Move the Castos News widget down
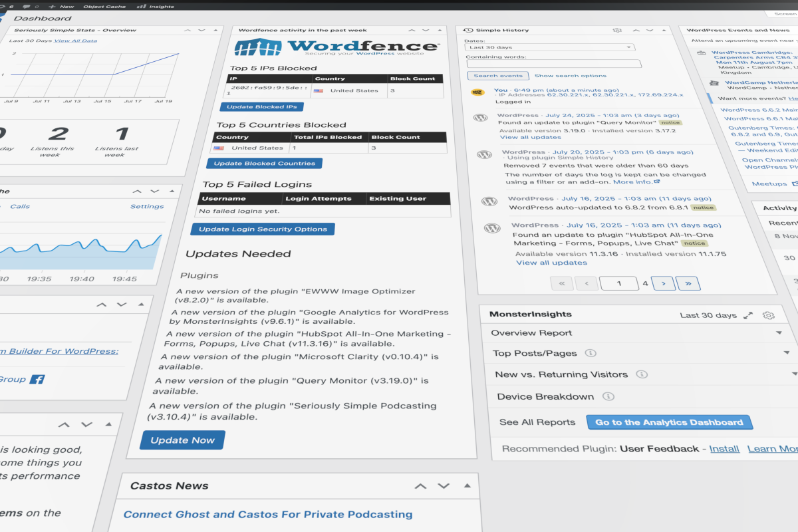798x532 pixels. [444, 486]
